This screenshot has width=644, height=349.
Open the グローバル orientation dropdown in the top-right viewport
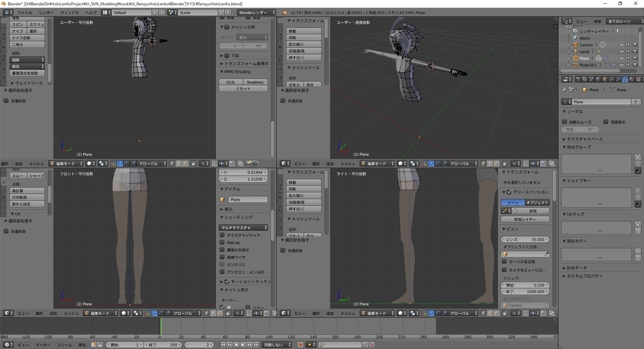462,163
